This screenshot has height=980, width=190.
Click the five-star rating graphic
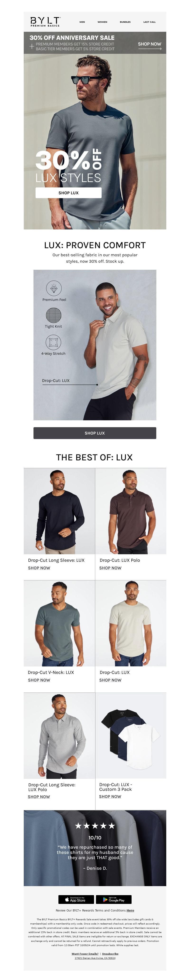pyautogui.click(x=95, y=826)
